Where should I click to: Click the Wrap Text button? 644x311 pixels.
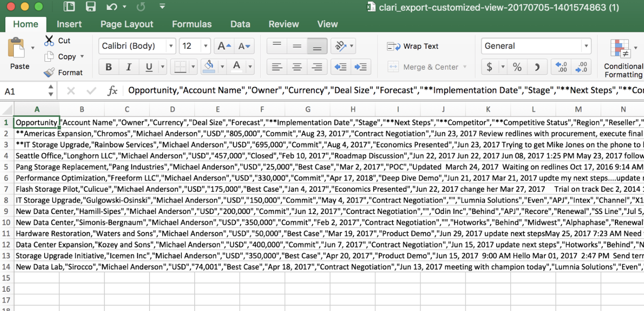[413, 46]
